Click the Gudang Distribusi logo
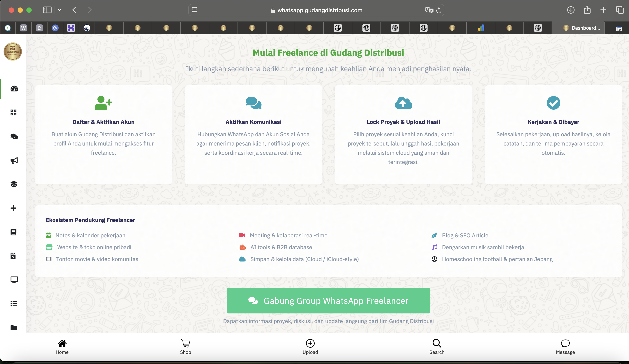 pyautogui.click(x=13, y=52)
